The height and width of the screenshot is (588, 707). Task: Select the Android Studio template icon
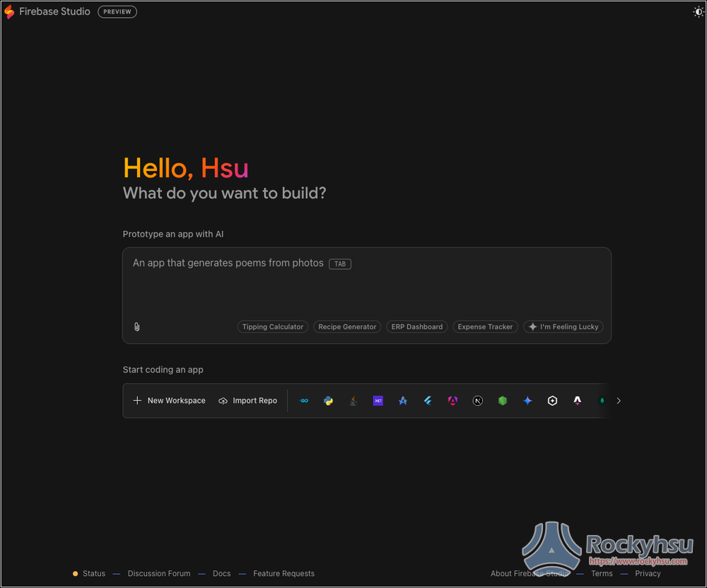coord(403,401)
